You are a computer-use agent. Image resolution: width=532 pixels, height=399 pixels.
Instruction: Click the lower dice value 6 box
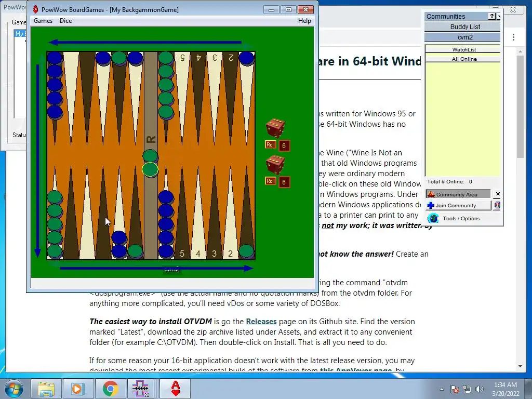tap(284, 182)
